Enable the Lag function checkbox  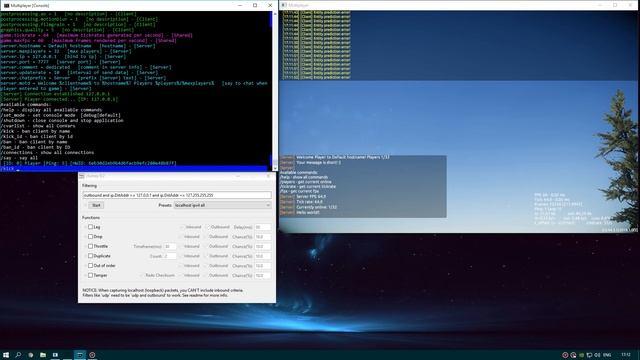pyautogui.click(x=91, y=227)
